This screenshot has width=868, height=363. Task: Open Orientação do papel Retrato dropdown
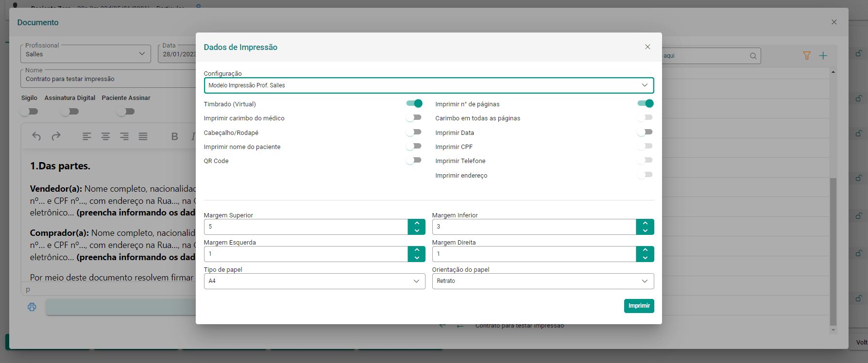tap(543, 281)
